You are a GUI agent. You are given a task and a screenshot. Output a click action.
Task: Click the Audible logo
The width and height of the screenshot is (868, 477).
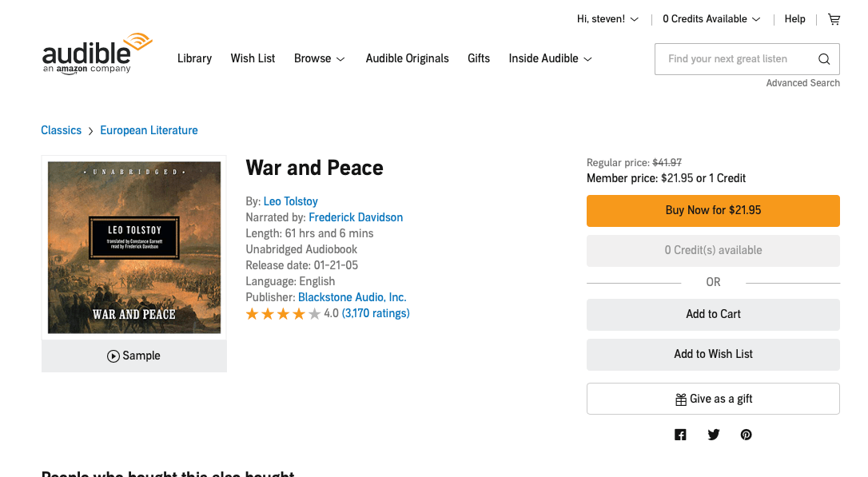click(x=96, y=54)
